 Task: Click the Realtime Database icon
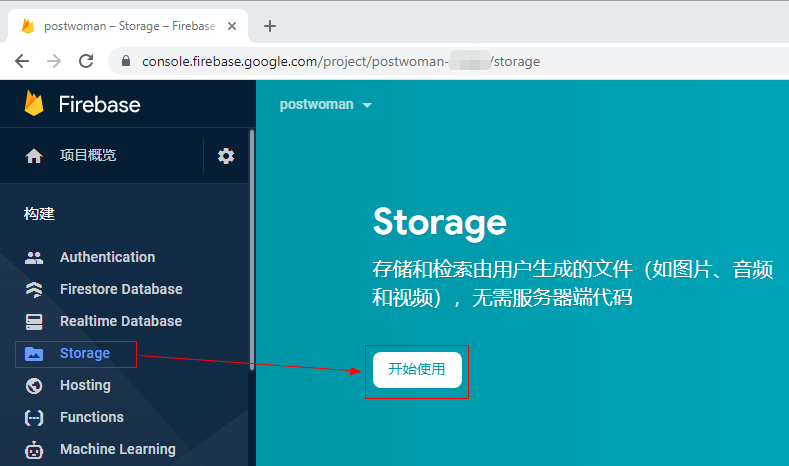tap(34, 321)
